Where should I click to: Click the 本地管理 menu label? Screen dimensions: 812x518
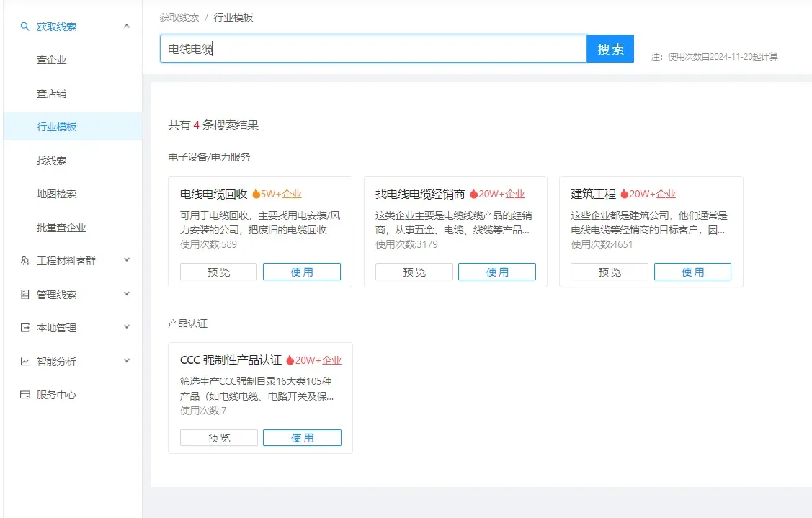(56, 327)
